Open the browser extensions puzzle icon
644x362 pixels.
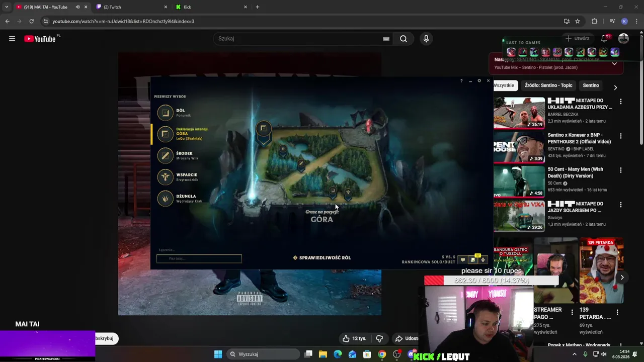click(595, 21)
